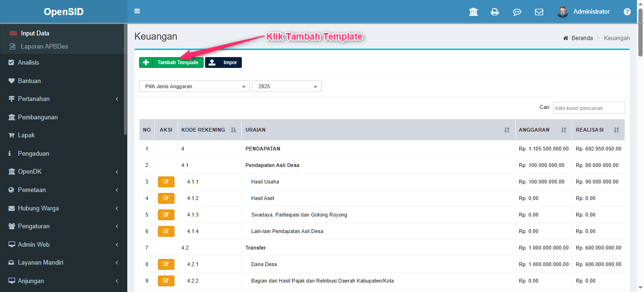Go to Beranda breadcrumb link
This screenshot has height=292, width=644.
click(x=582, y=38)
